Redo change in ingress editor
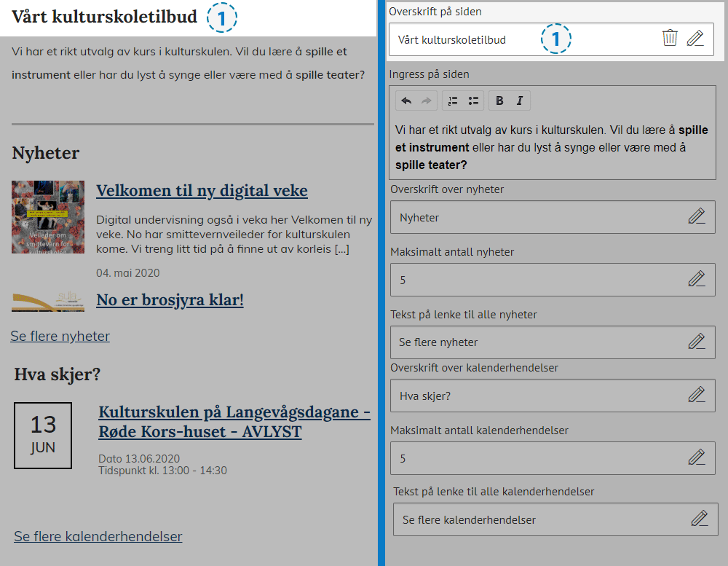 point(427,101)
